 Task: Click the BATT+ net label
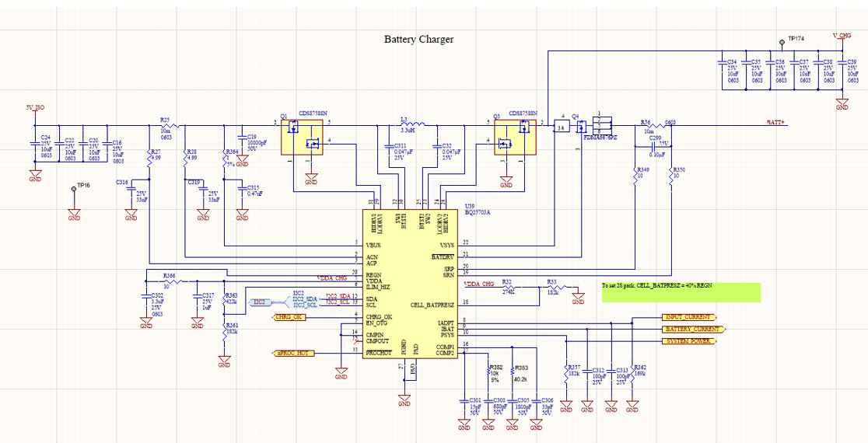tap(775, 122)
